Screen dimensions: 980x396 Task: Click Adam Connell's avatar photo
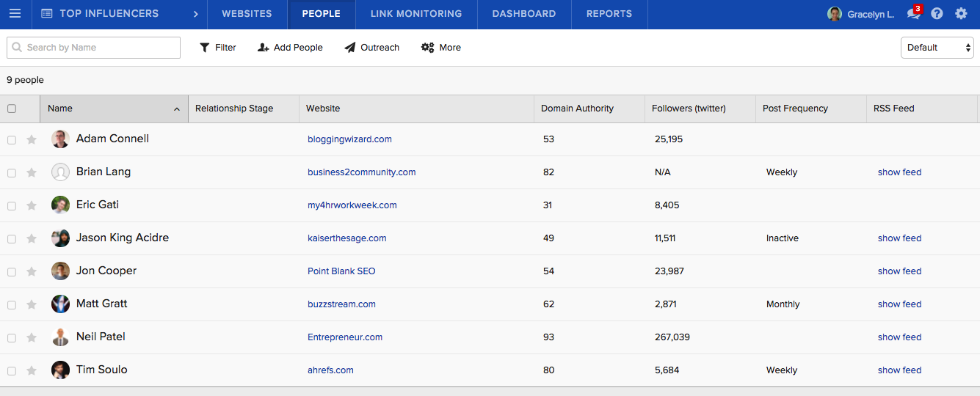60,139
